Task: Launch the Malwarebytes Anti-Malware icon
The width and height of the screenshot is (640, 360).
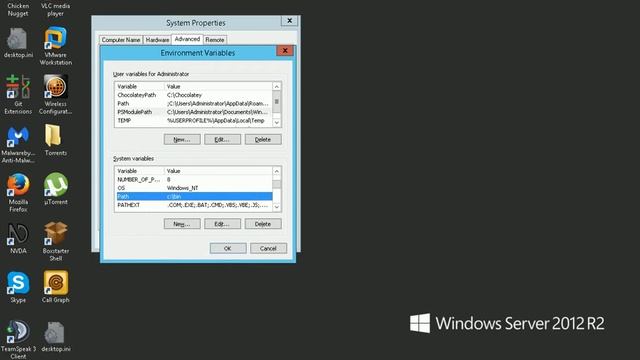Action: [18, 144]
